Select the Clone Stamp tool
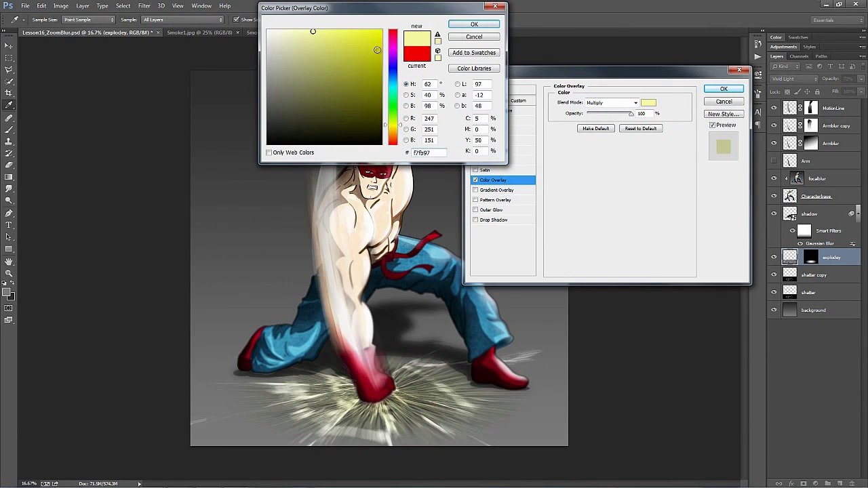Viewport: 868px width, 488px height. [x=8, y=142]
